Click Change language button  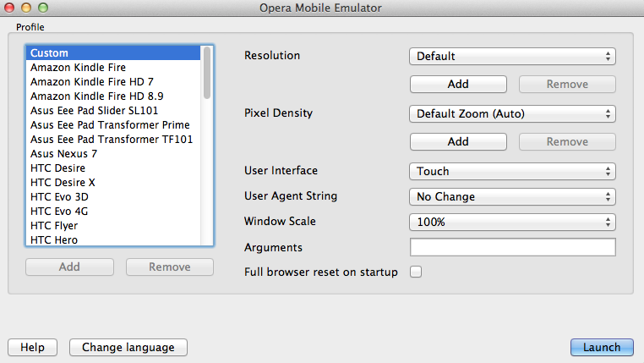[x=128, y=347]
